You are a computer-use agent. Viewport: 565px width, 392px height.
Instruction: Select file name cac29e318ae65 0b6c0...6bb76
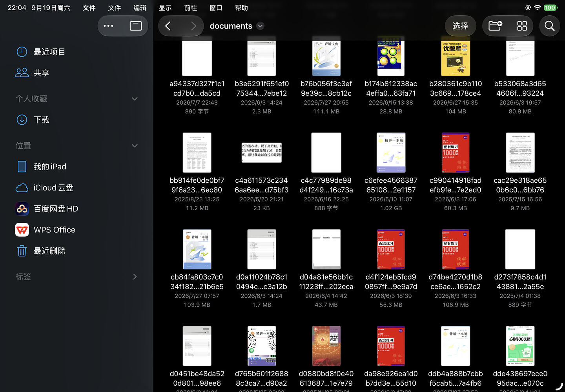pos(520,185)
